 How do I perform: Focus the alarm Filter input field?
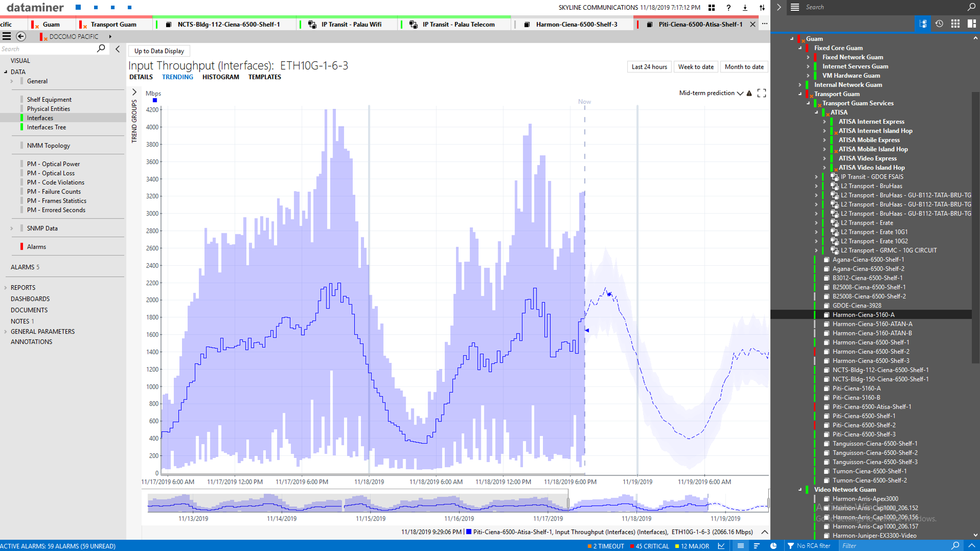(x=895, y=546)
